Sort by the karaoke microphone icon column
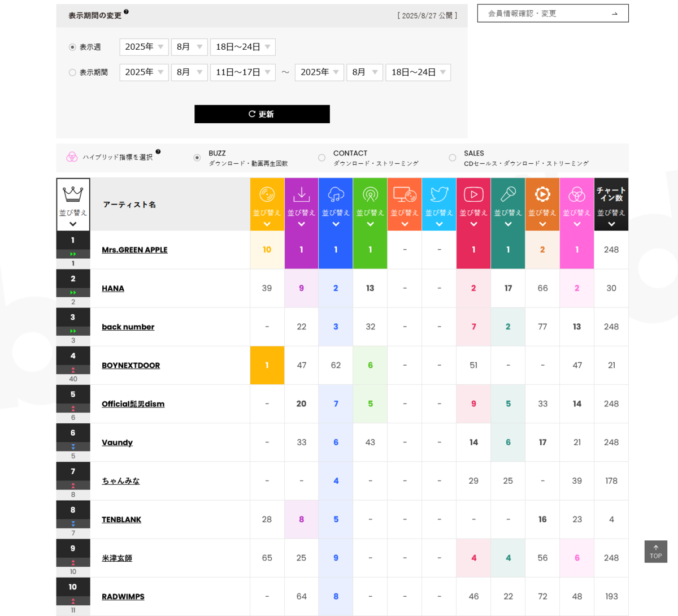This screenshot has width=678, height=616. tap(508, 205)
